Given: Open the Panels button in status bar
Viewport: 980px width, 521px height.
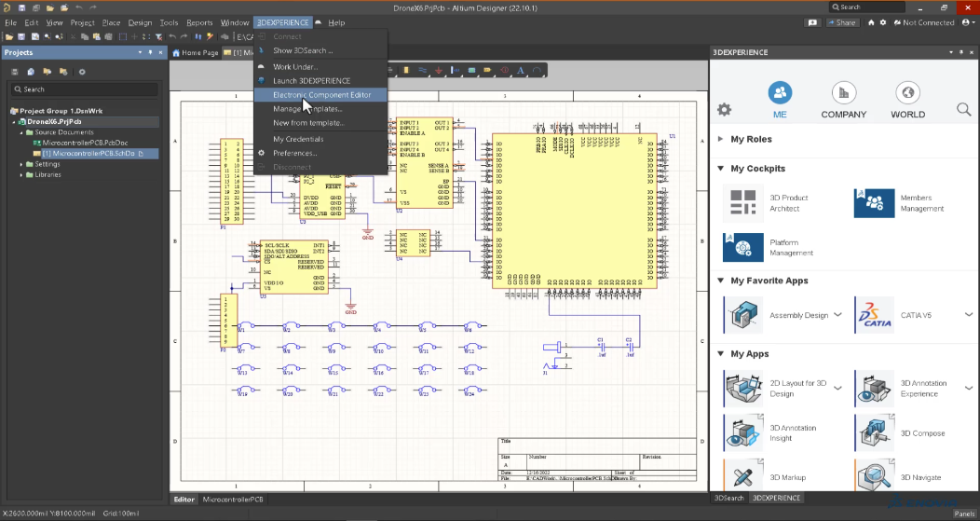Looking at the screenshot, I should coord(964,514).
